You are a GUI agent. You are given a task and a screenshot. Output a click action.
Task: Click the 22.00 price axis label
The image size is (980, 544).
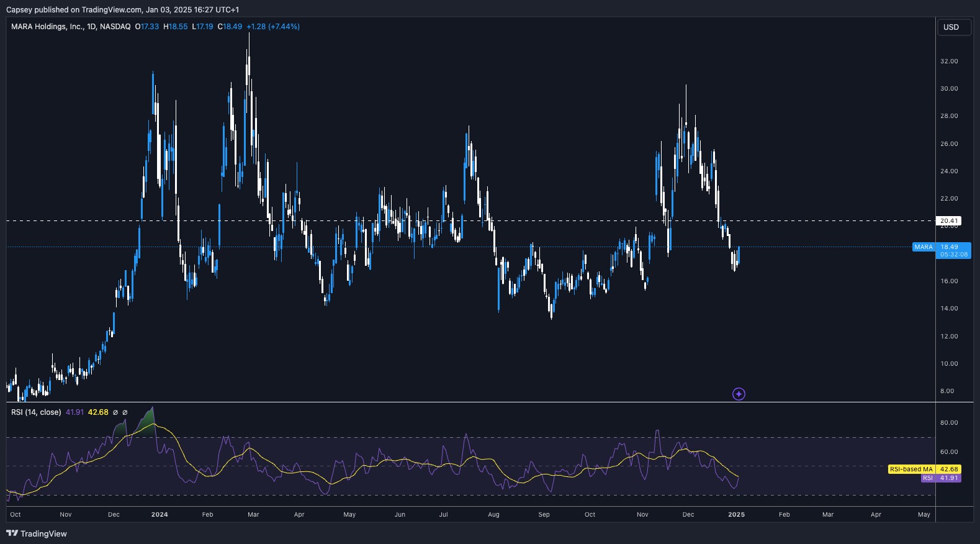point(949,199)
